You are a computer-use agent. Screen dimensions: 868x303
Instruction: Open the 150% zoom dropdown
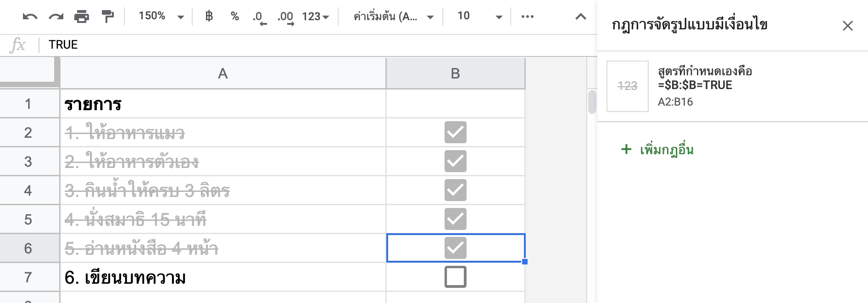pos(161,17)
